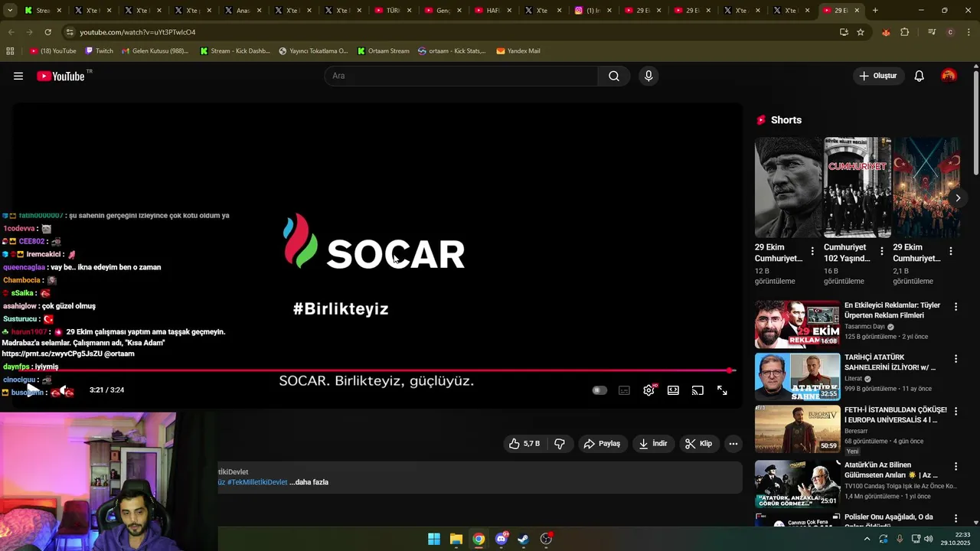Open more actions three-dot menu under video
The height and width of the screenshot is (551, 980).
[733, 444]
